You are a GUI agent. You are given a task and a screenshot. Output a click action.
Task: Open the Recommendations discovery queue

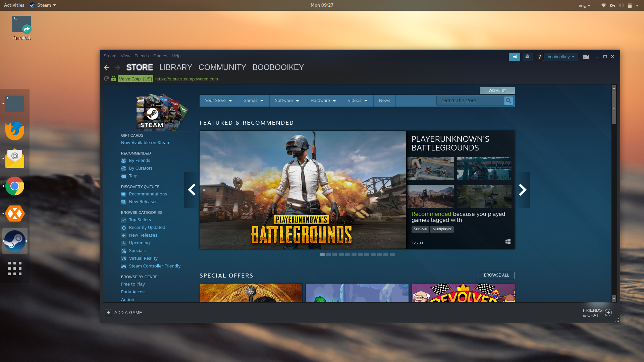pos(148,194)
